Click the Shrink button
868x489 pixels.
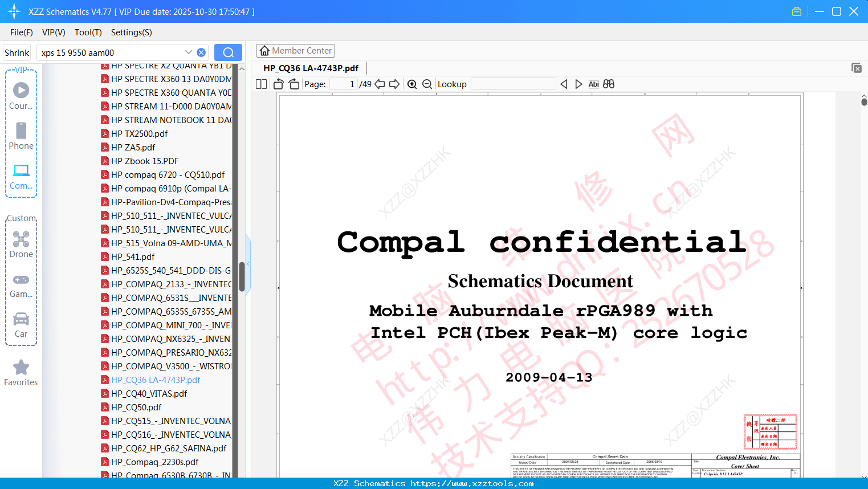click(x=17, y=52)
